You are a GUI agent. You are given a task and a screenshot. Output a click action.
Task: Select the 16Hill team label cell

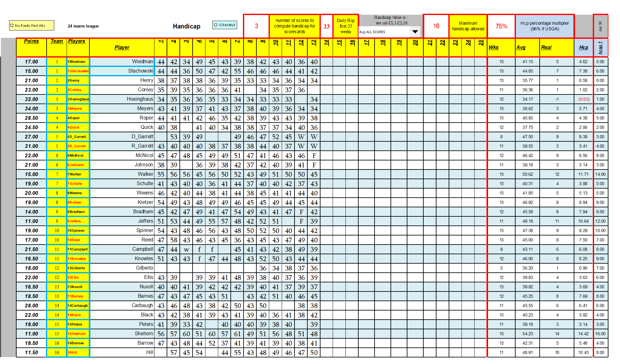pyautogui.click(x=78, y=352)
